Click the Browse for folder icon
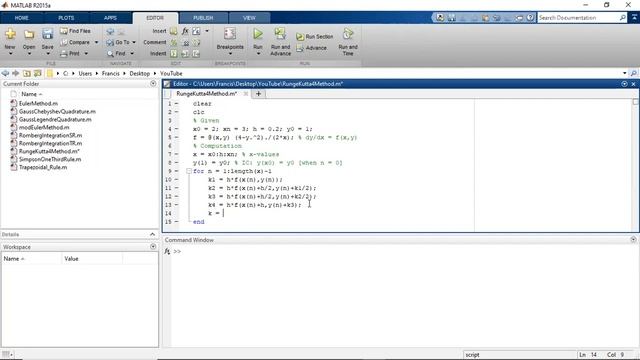Image resolution: width=640 pixels, height=360 pixels. point(38,73)
